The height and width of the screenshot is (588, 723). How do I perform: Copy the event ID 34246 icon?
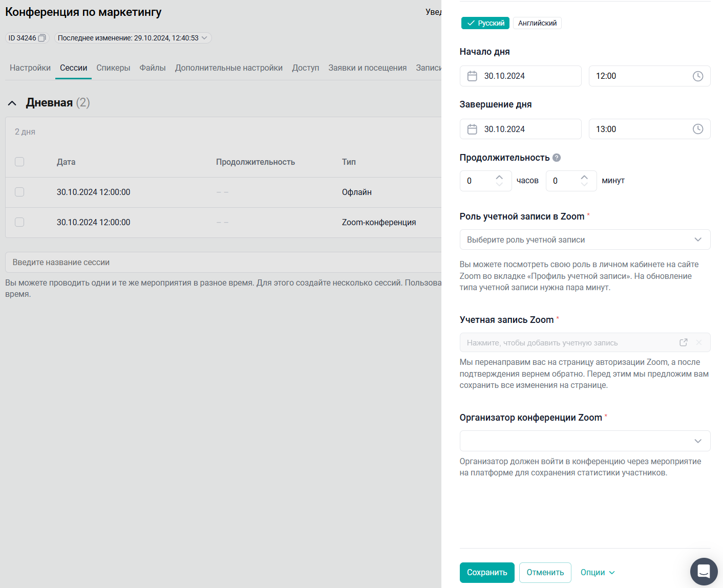point(42,38)
